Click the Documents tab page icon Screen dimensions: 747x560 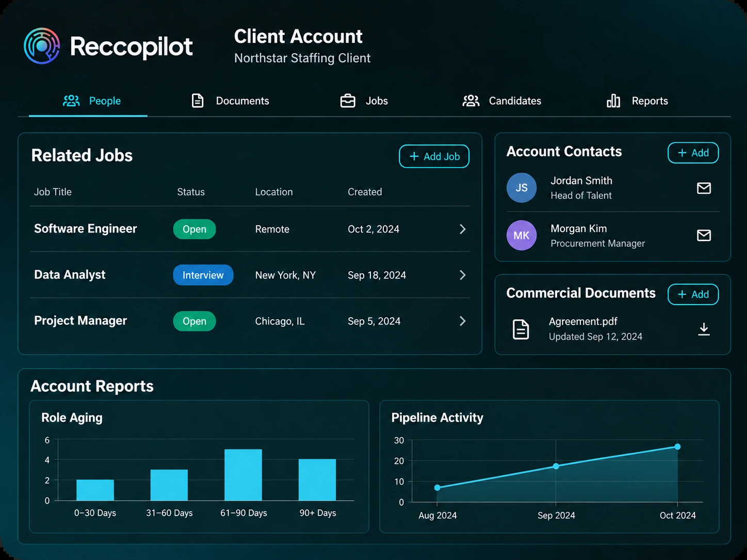[x=198, y=101]
